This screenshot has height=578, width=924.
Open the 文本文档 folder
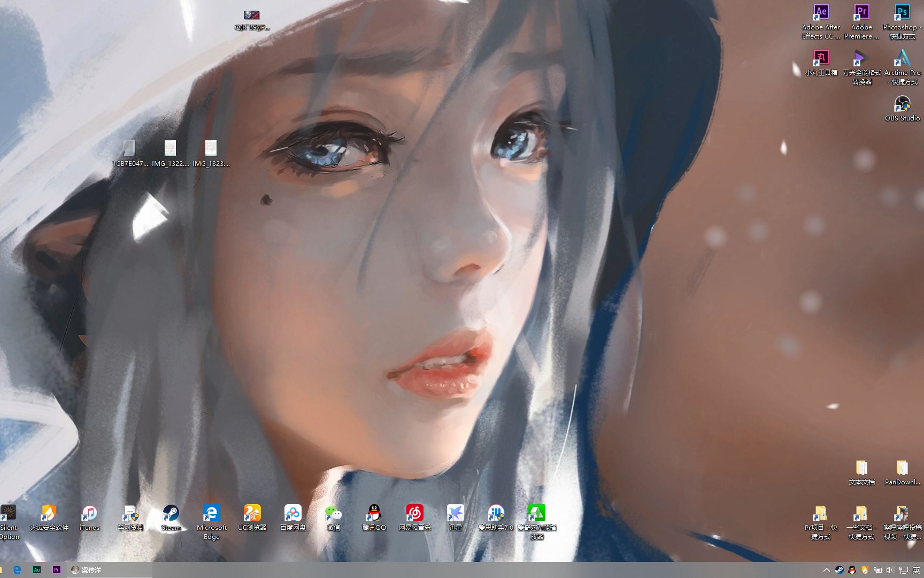[861, 473]
